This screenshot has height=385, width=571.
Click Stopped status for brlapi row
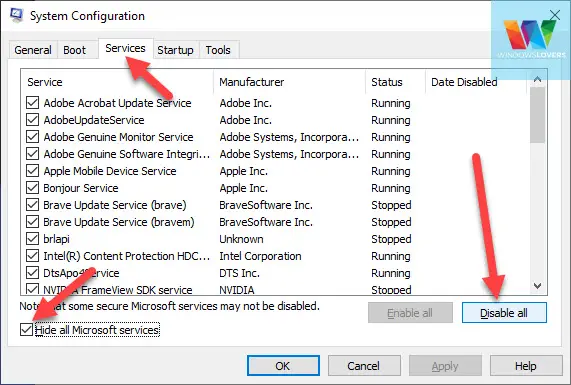pos(391,239)
